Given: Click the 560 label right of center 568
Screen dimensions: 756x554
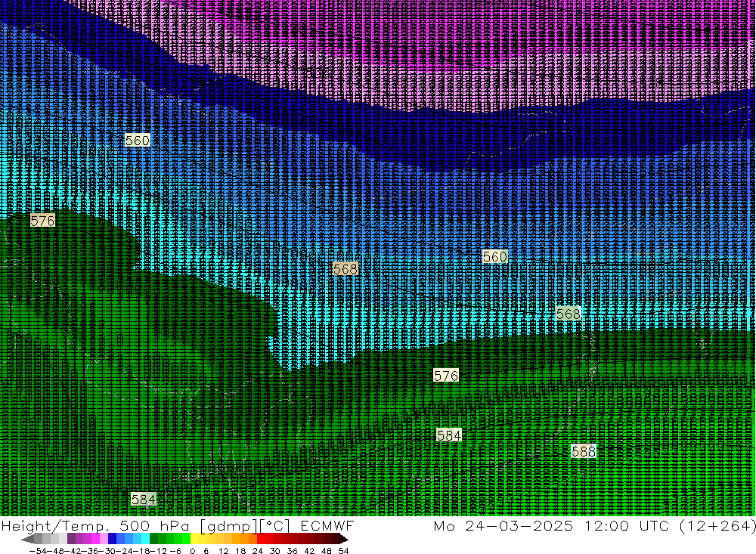Looking at the screenshot, I should tap(494, 256).
